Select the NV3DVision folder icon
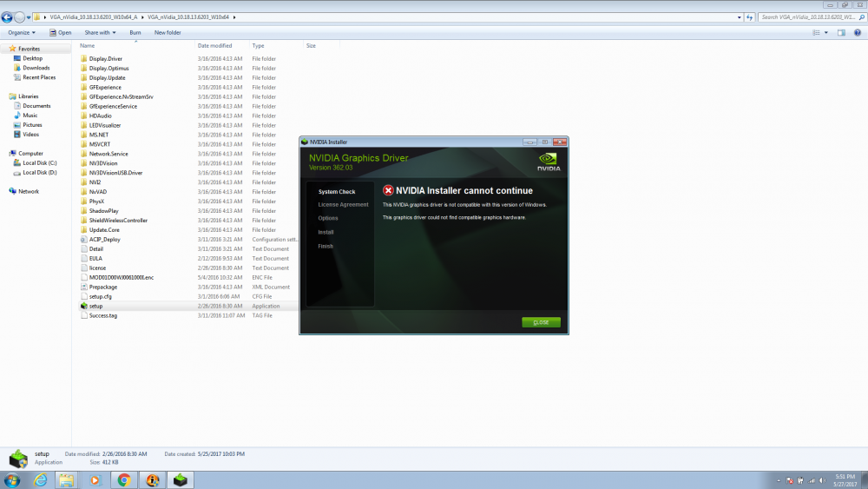This screenshot has height=489, width=868. [x=84, y=163]
